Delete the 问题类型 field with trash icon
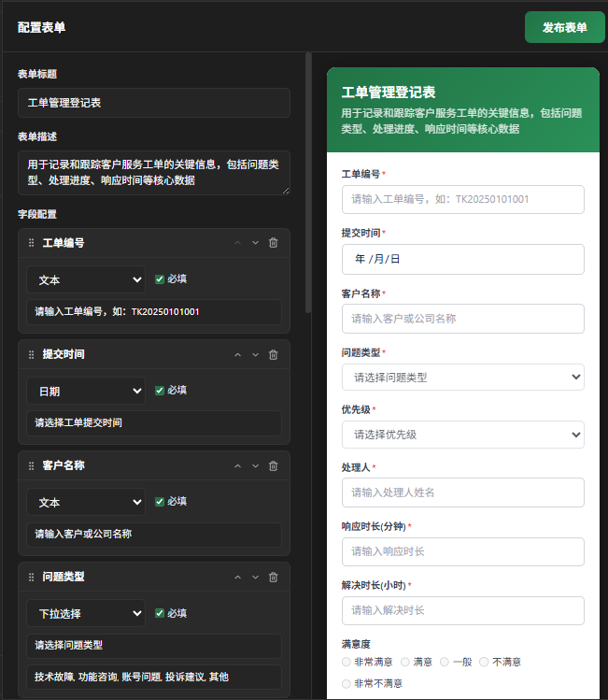This screenshot has width=608, height=700. click(274, 577)
